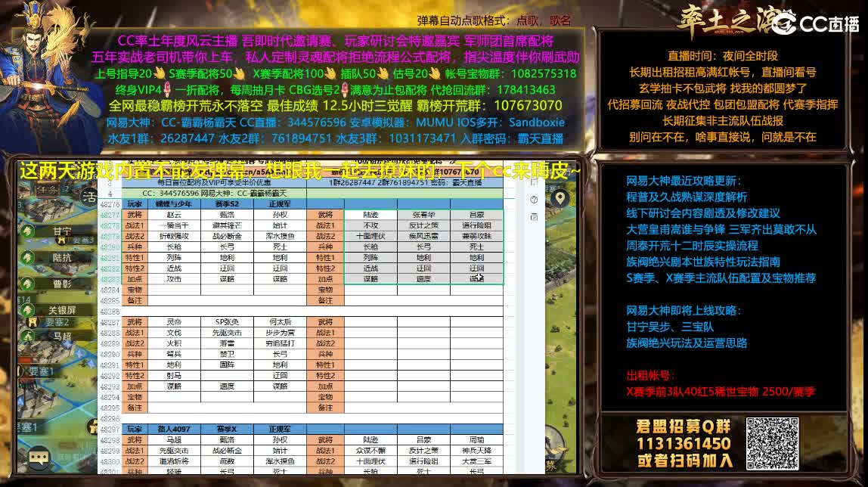Click the help question-mark icon beside the sheet

click(x=534, y=200)
